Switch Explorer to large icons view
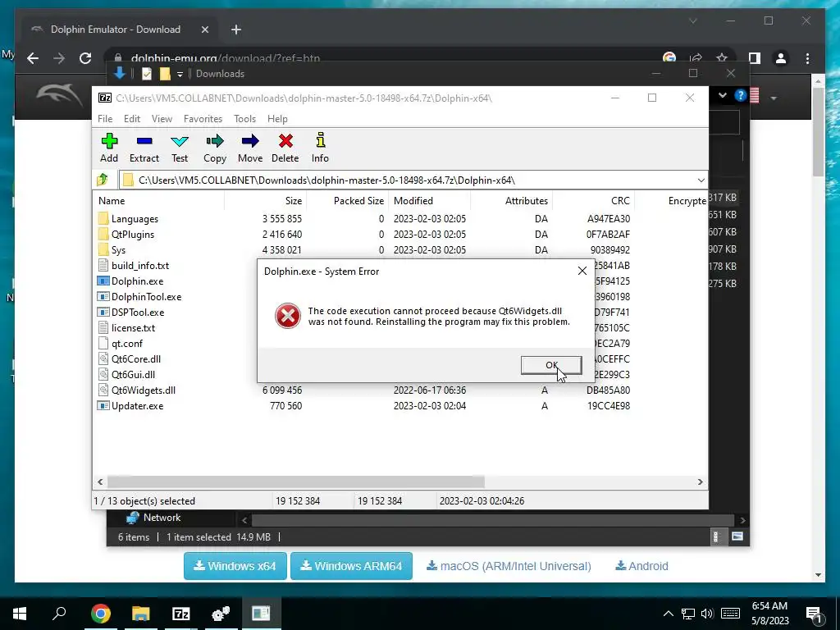 (737, 536)
